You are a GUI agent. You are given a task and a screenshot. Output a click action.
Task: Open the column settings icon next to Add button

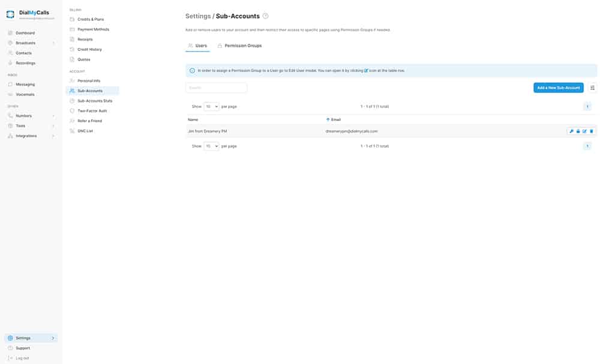pos(593,88)
